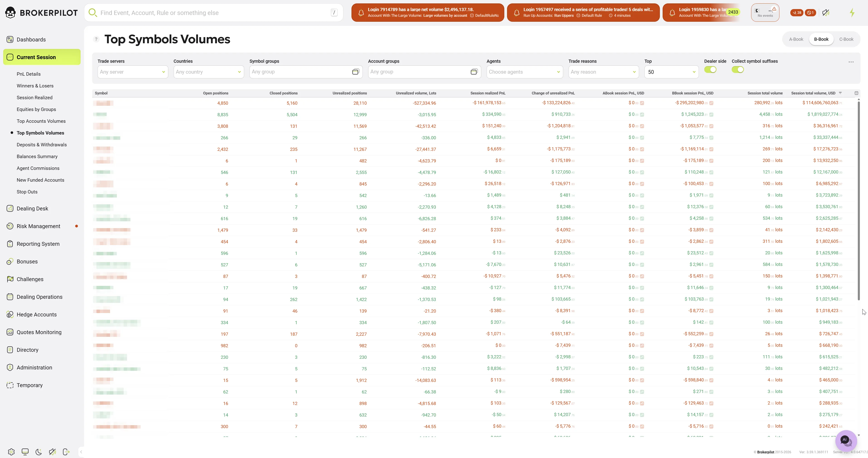Open Winners & Losers sidebar page
The image size is (868, 458).
click(x=35, y=86)
